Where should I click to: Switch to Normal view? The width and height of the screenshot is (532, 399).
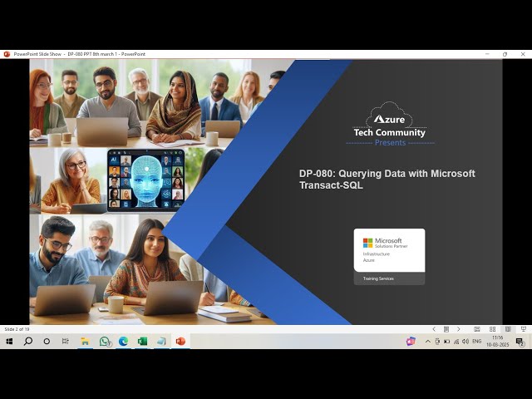point(476,329)
